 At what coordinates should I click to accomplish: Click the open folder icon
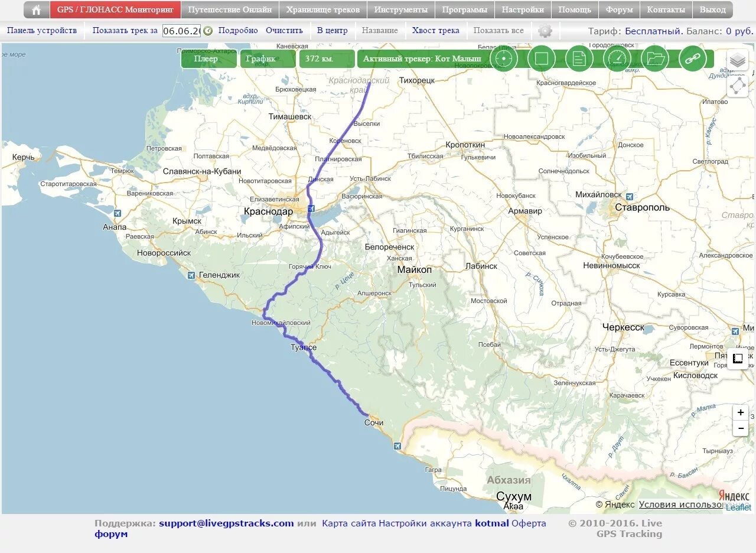655,58
